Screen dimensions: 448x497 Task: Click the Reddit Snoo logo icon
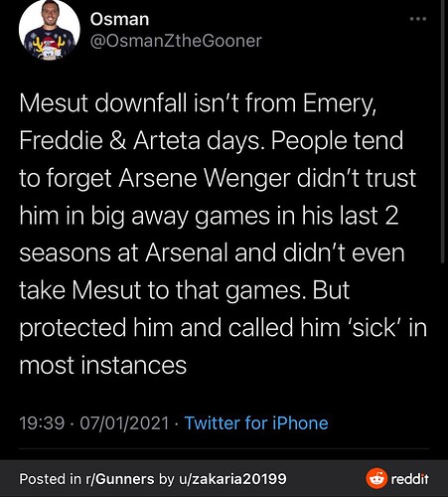click(x=376, y=479)
